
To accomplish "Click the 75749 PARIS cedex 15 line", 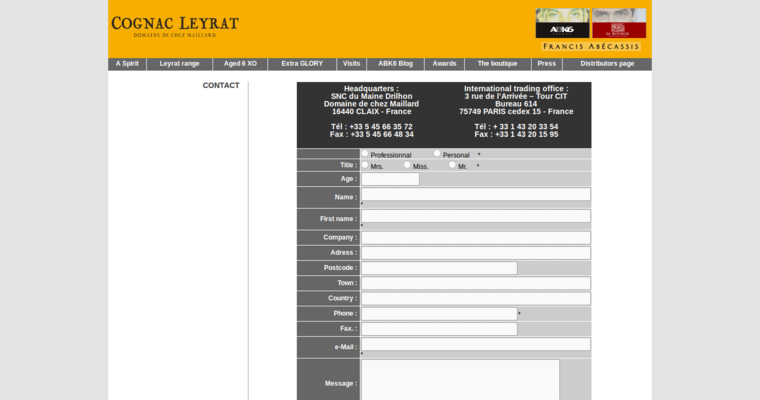I will [516, 112].
